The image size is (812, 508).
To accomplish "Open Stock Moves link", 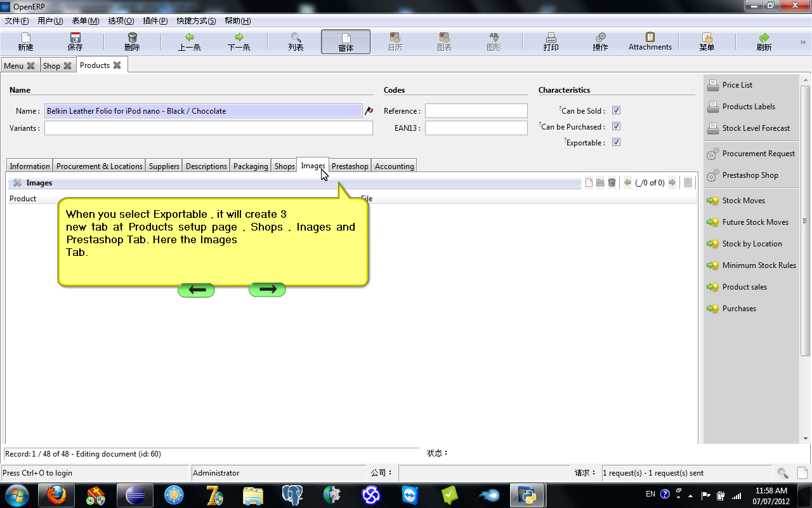I will coord(743,201).
